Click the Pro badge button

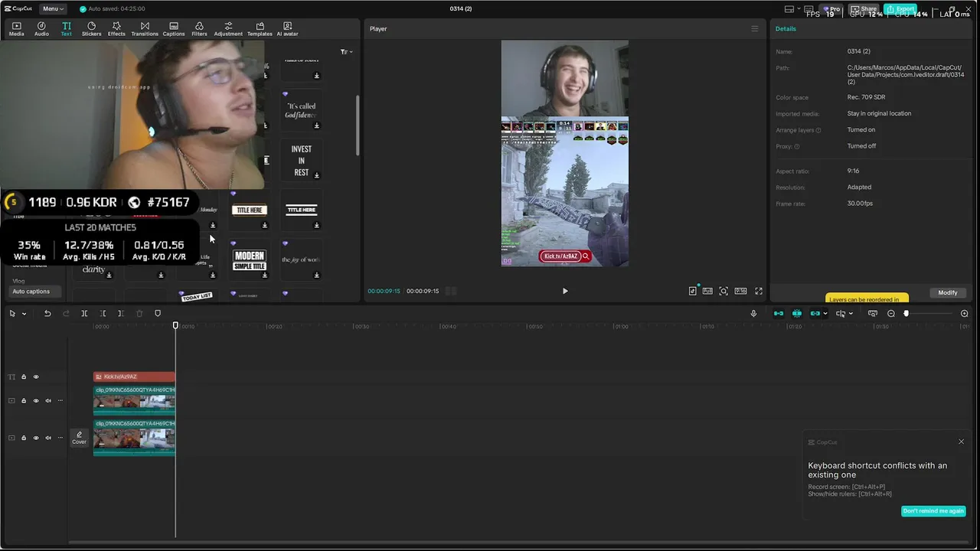click(x=831, y=9)
